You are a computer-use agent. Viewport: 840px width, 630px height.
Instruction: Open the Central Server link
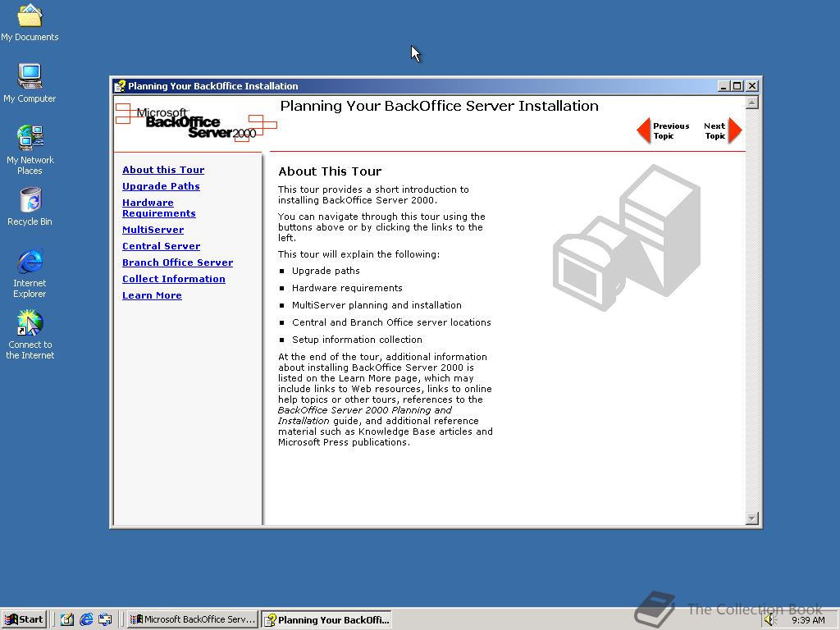click(162, 246)
